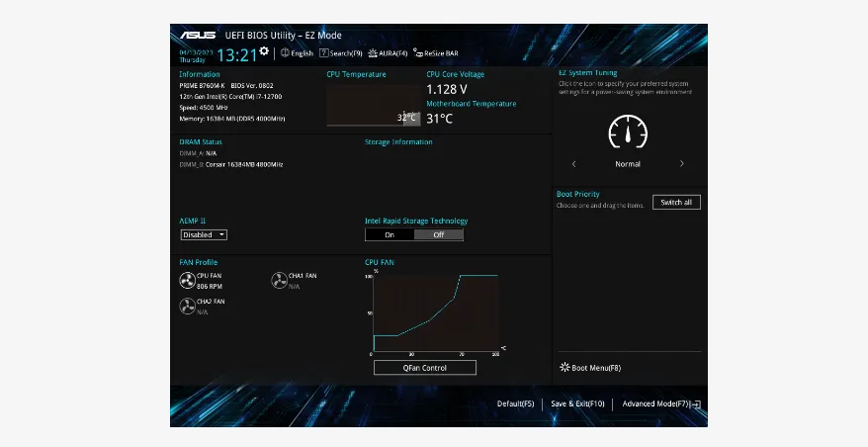Viewport: 868px width, 447px height.
Task: Open AURA(F4) lighting settings
Action: point(388,53)
